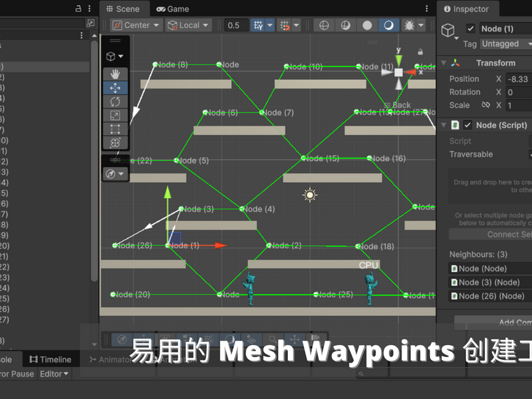This screenshot has width=532, height=399.
Task: Open the custom editor tools compass dropdown
Action: pos(114,174)
